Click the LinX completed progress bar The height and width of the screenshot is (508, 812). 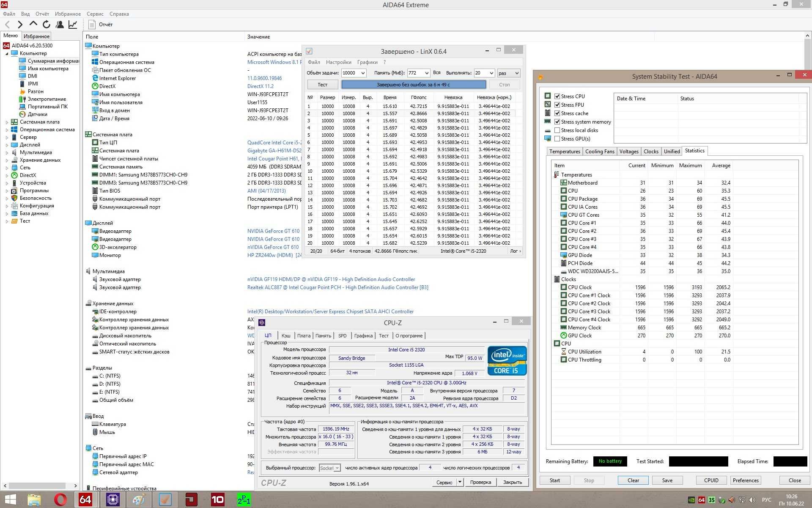point(414,85)
